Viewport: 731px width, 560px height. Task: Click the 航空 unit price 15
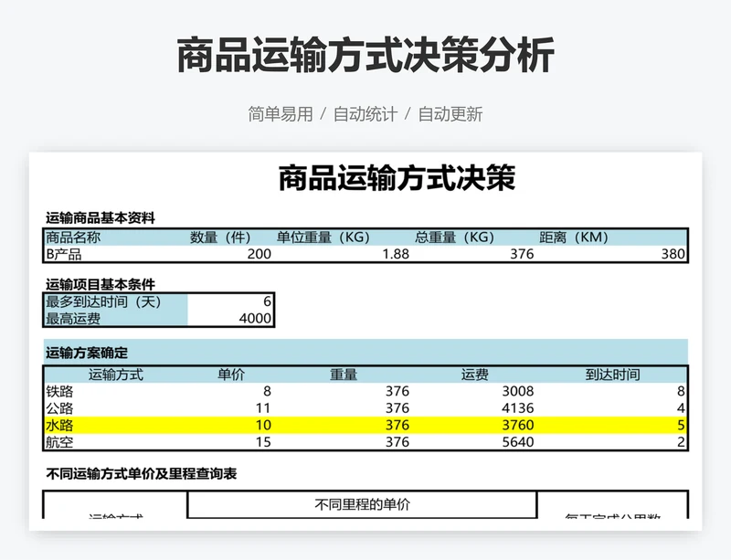(263, 442)
